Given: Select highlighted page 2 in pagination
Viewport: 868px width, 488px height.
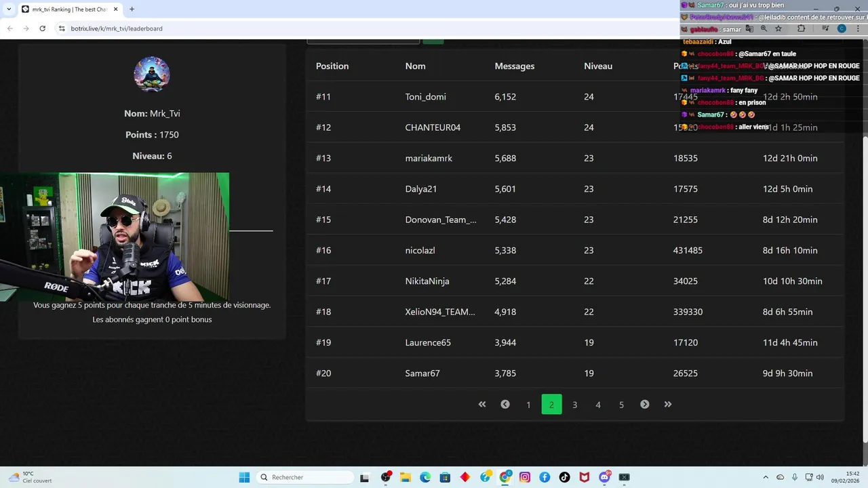Looking at the screenshot, I should click(x=551, y=405).
